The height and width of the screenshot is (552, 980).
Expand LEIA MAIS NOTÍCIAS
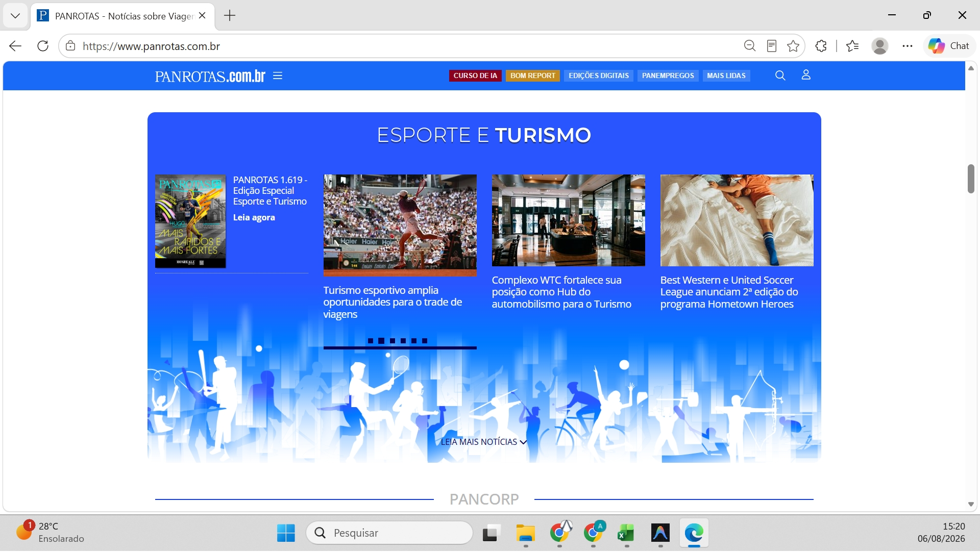click(484, 442)
